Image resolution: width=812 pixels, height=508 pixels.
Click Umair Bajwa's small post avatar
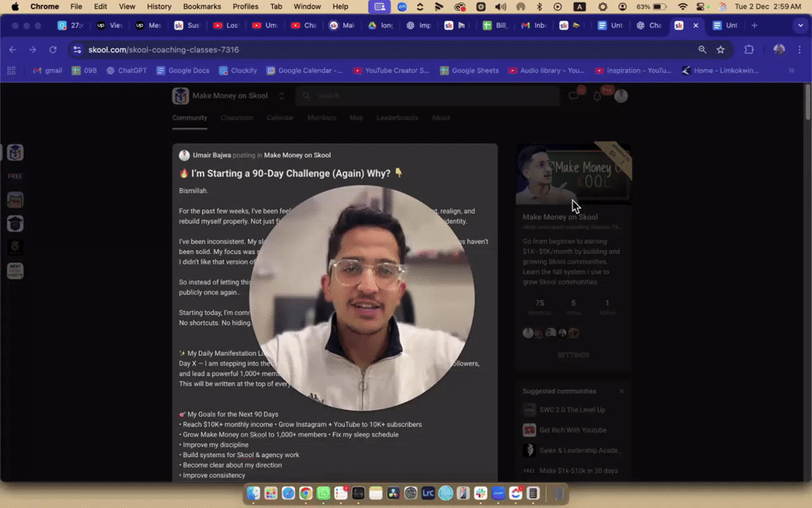[184, 155]
